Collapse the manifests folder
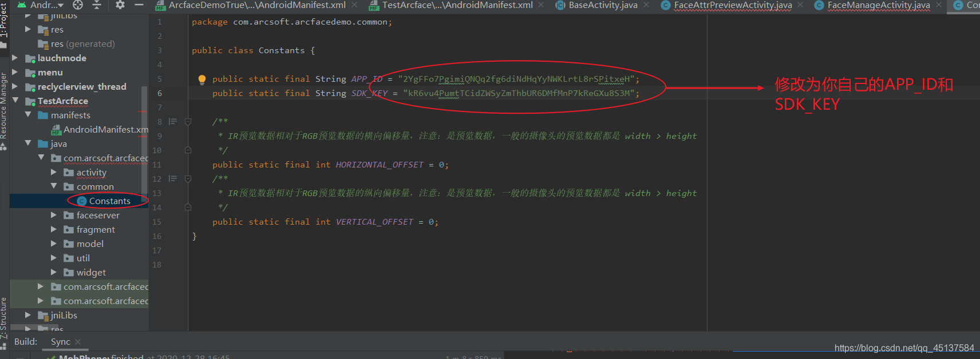 [28, 115]
